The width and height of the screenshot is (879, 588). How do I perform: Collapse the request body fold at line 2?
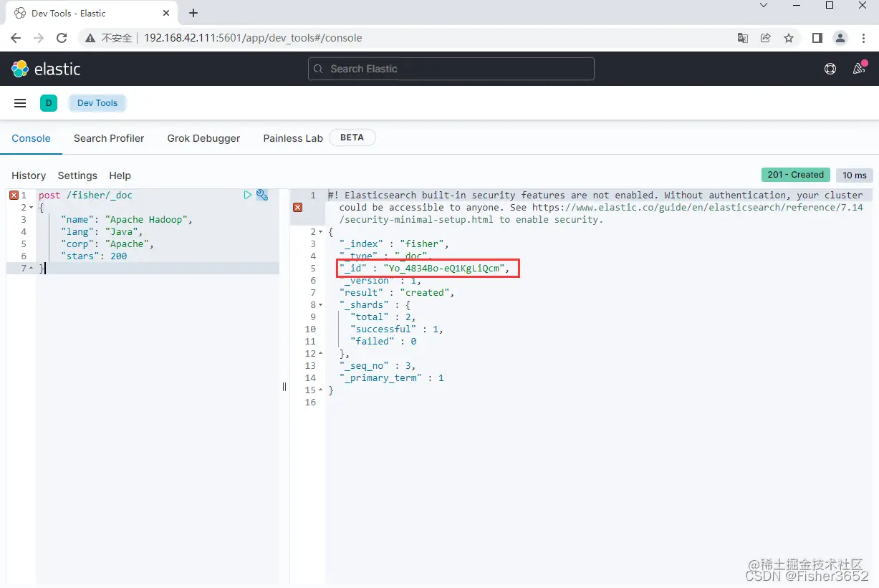point(31,208)
